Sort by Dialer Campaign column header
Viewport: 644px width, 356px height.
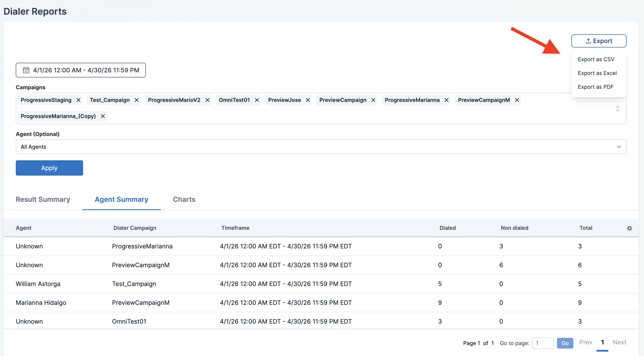pyautogui.click(x=135, y=228)
